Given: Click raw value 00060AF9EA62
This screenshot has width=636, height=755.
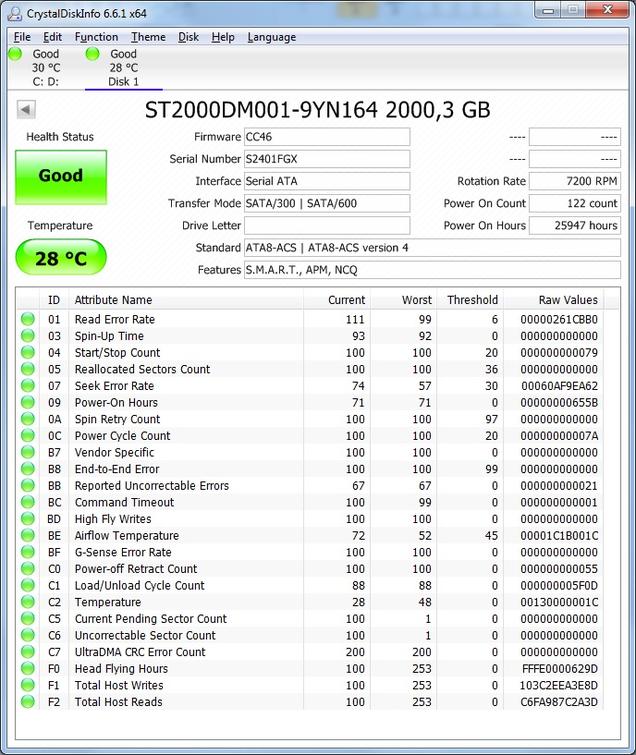Looking at the screenshot, I should coord(559,386).
